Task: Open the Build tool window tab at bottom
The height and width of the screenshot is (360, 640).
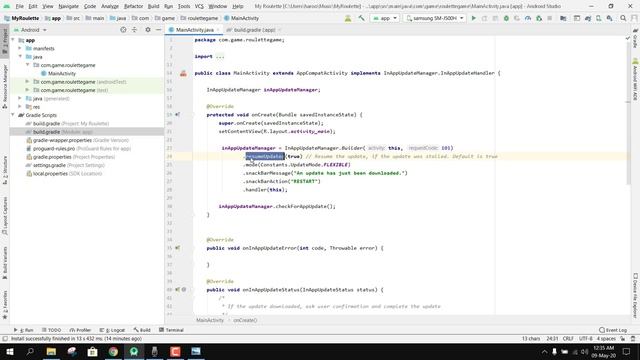Action: (142, 330)
